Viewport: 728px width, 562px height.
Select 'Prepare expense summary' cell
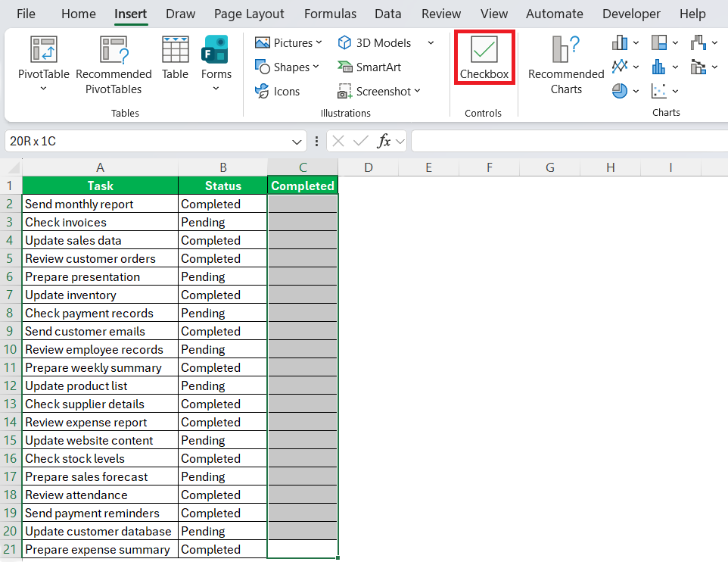(x=100, y=549)
